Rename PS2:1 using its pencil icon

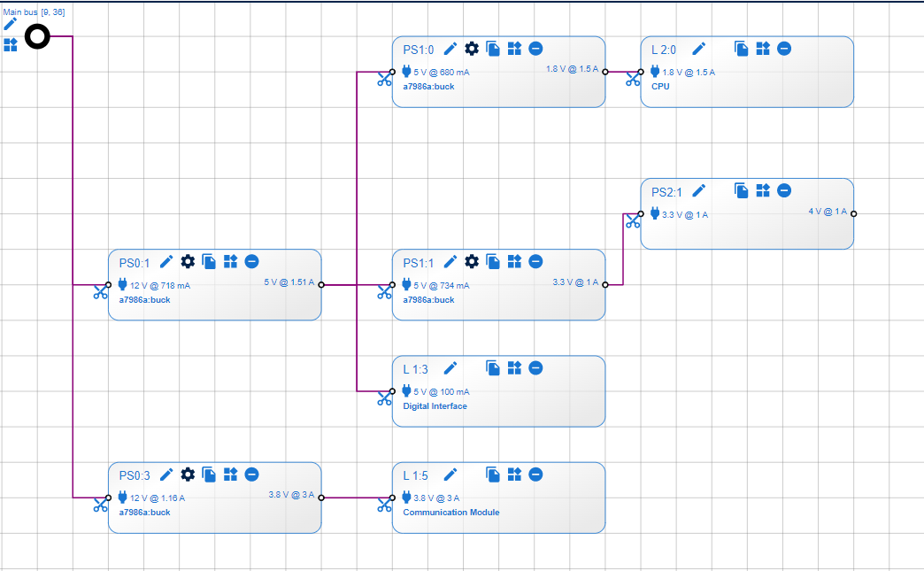(x=698, y=190)
